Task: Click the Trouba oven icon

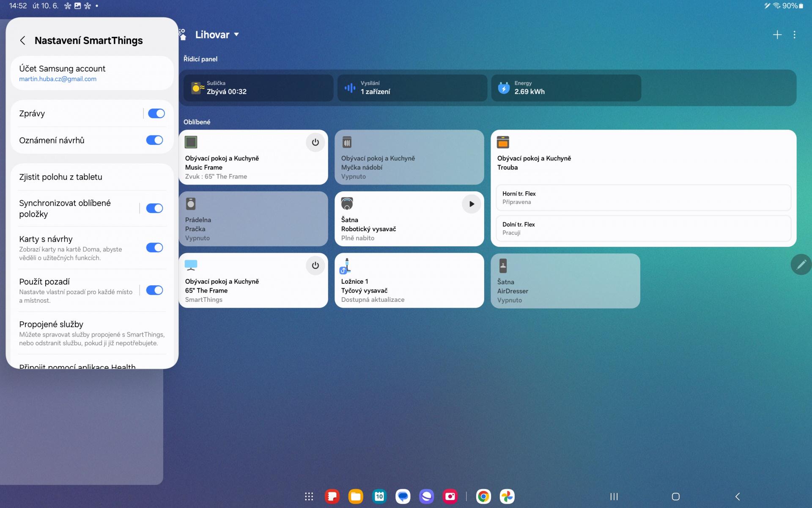Action: [503, 142]
